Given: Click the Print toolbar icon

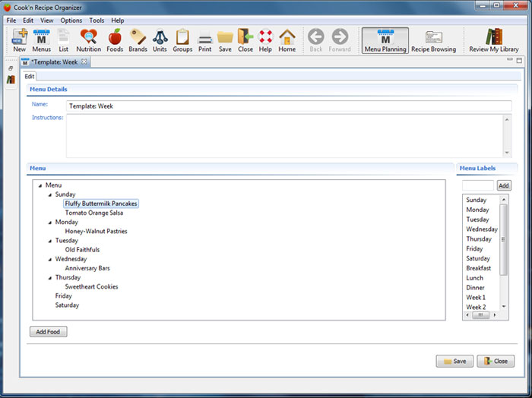Looking at the screenshot, I should coord(205,40).
